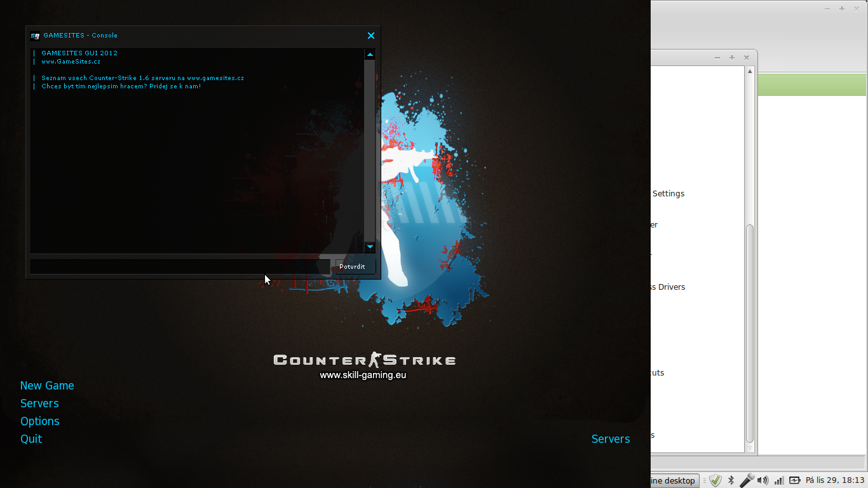Open the Settings item in background window

(x=668, y=194)
